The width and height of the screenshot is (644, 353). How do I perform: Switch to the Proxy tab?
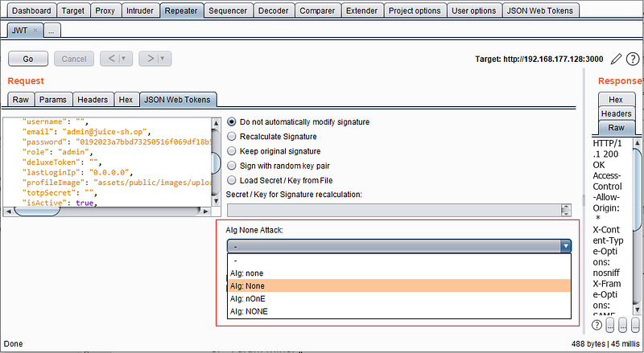coord(105,10)
